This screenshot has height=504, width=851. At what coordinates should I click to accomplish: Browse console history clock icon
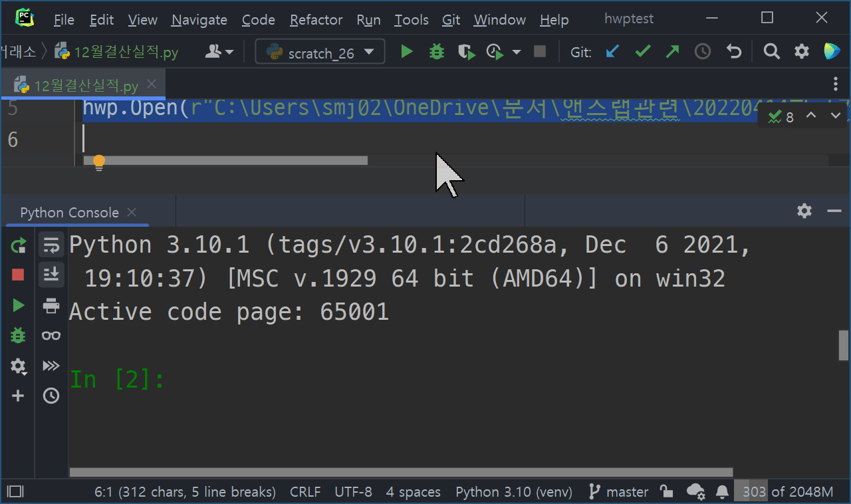(51, 396)
